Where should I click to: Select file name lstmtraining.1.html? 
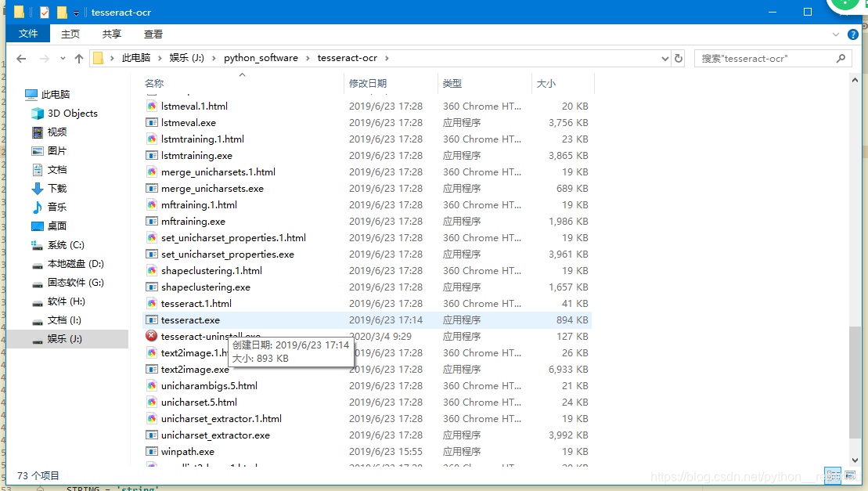point(203,139)
